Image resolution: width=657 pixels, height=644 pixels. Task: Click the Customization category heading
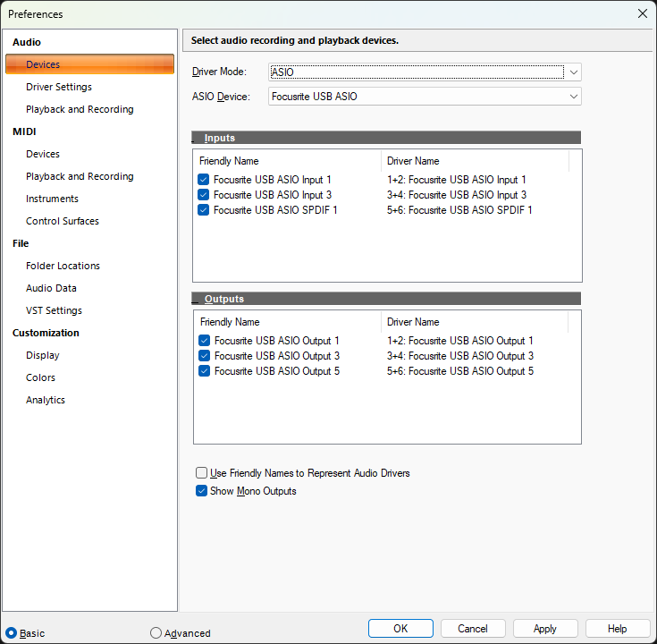click(x=46, y=333)
